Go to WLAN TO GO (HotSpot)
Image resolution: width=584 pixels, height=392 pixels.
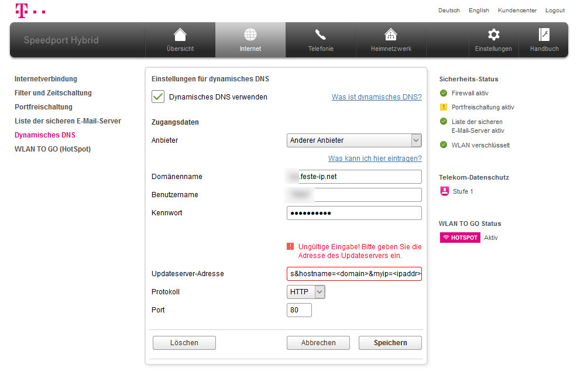click(53, 149)
